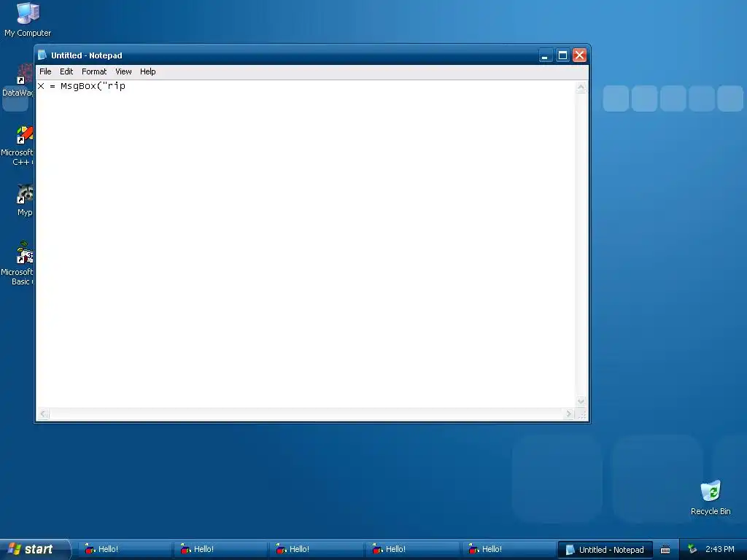Click the 2:43 PM tray clock
Image resolution: width=747 pixels, height=560 pixels.
pos(720,550)
